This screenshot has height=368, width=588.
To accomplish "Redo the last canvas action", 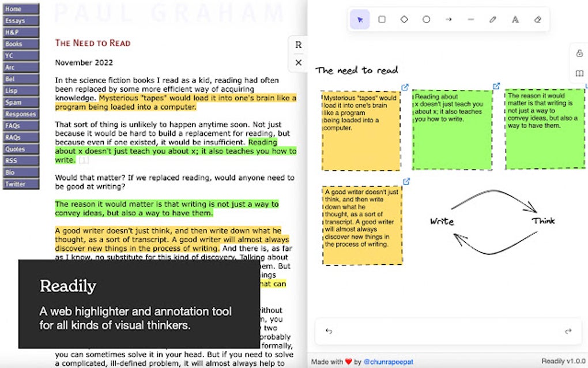I will tap(568, 331).
